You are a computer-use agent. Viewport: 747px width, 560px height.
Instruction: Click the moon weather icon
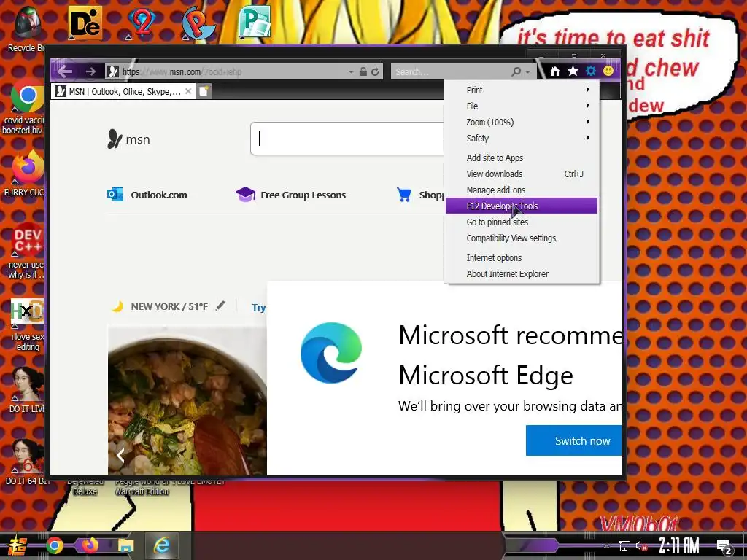click(x=117, y=306)
